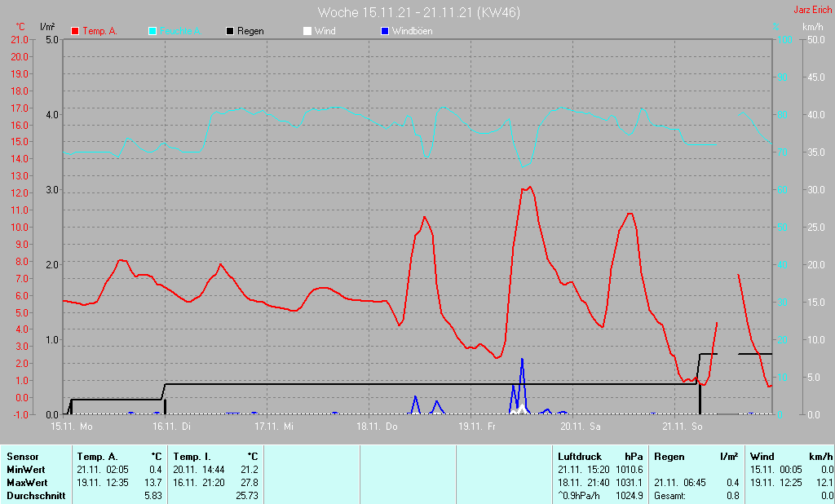
Task: Select the 'Feuchte A.' legend label
Action: coord(180,32)
